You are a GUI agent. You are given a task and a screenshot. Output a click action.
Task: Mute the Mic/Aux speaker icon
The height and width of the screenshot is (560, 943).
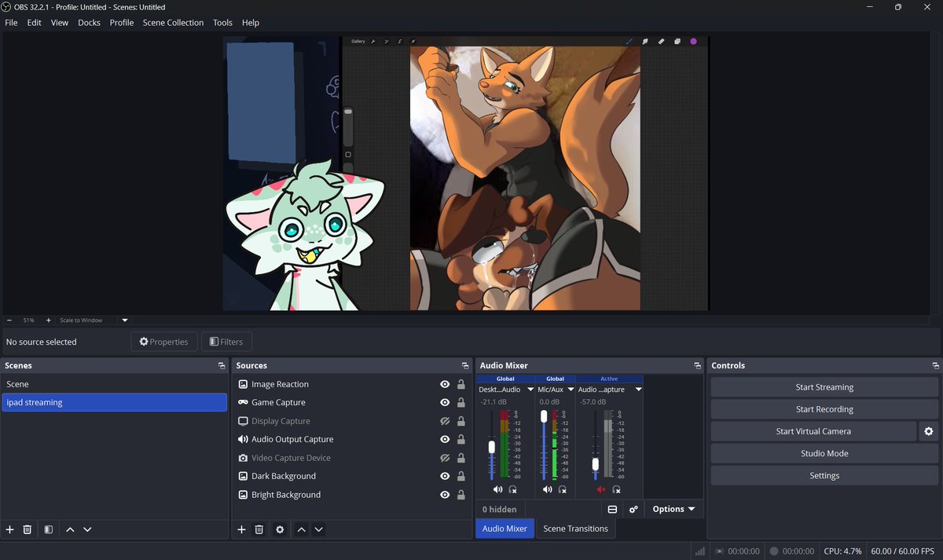[x=548, y=489]
